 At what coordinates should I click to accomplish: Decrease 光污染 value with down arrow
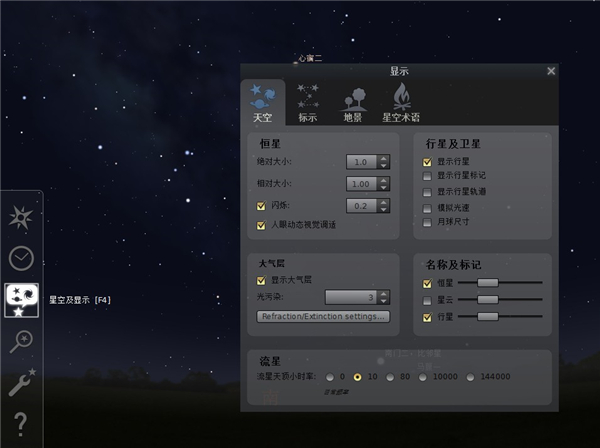pos(383,301)
